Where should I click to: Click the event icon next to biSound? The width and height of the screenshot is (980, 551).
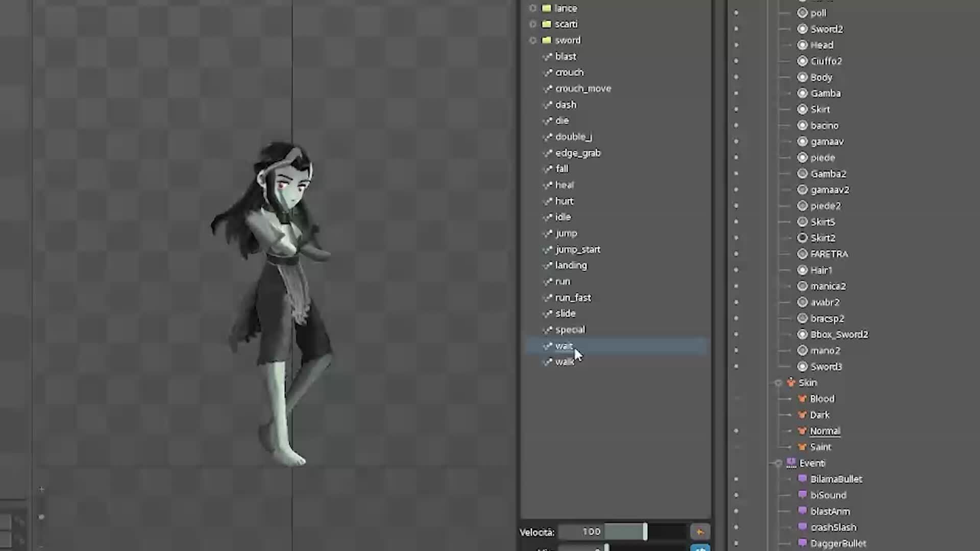[802, 495]
